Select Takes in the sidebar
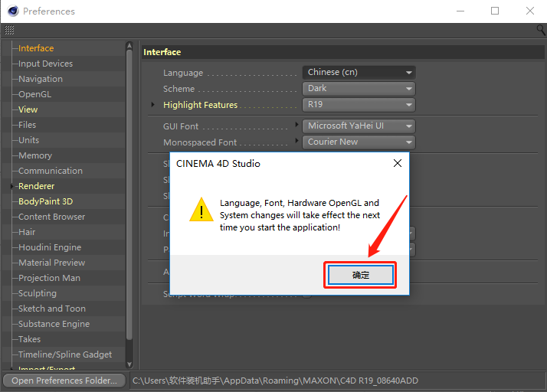The height and width of the screenshot is (392, 547). coord(29,339)
